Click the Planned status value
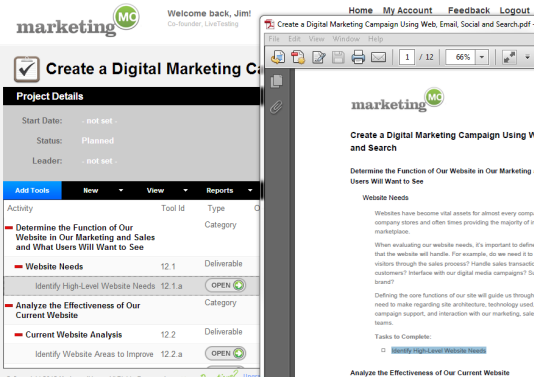Screen dimensions: 534x377 [98, 141]
